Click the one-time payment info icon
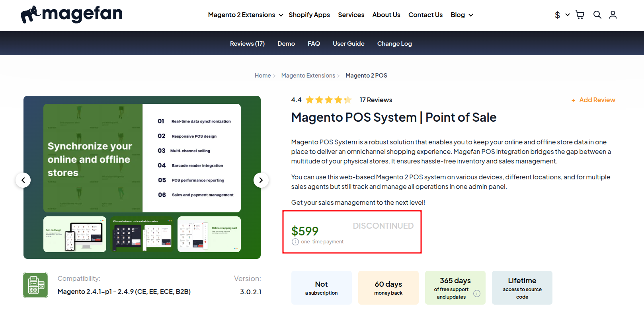Viewport: 644px width, 309px height. pyautogui.click(x=295, y=242)
